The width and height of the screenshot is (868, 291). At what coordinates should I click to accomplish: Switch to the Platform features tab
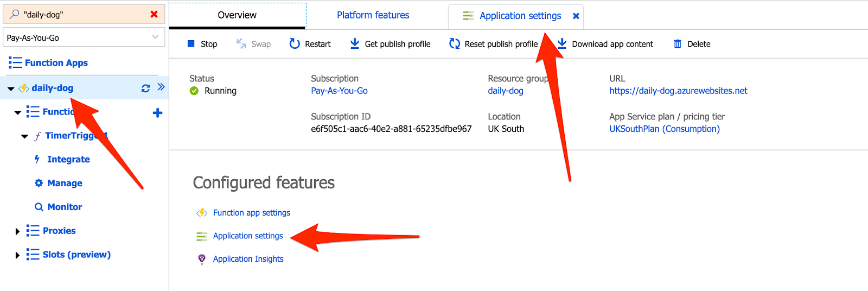(x=373, y=15)
